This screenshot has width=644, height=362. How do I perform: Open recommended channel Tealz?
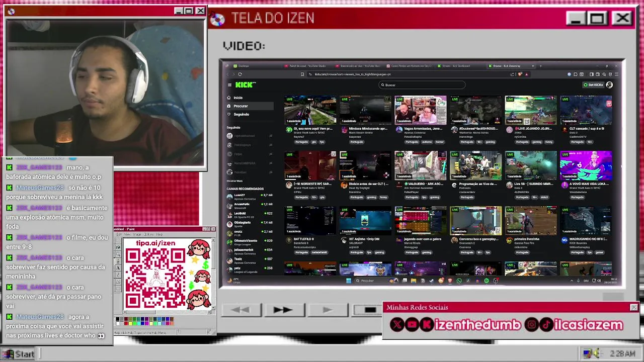tap(249, 260)
